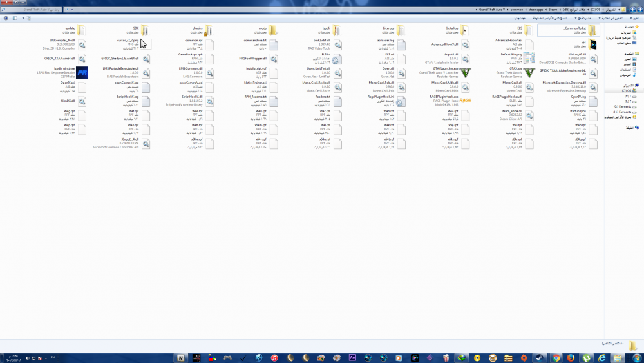Select the DefaultSkin.png image thumbnail
644x363 pixels.
pos(529,59)
